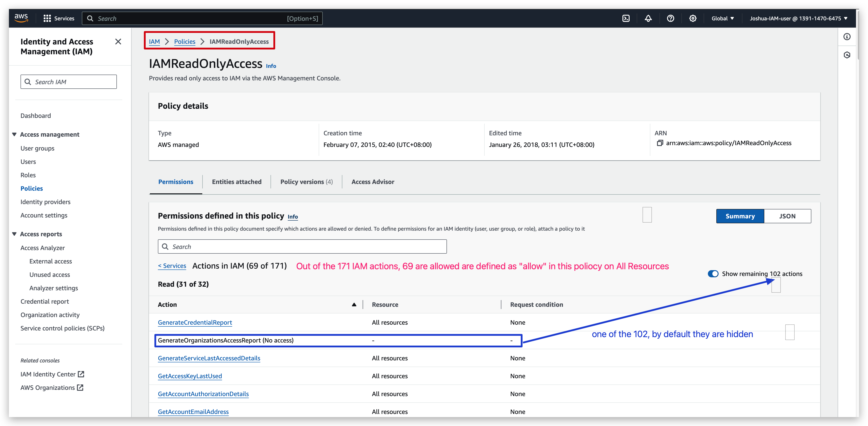Image resolution: width=868 pixels, height=426 pixels.
Task: Open the GenerateCredentialReport action link
Action: [x=195, y=322]
